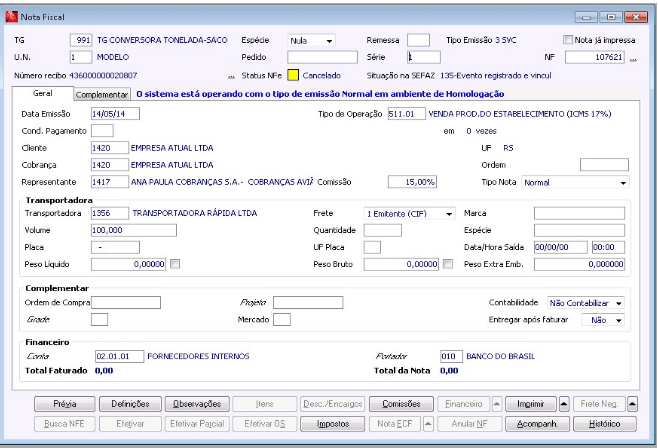Expand the arrow next to Imprimir button

click(564, 404)
